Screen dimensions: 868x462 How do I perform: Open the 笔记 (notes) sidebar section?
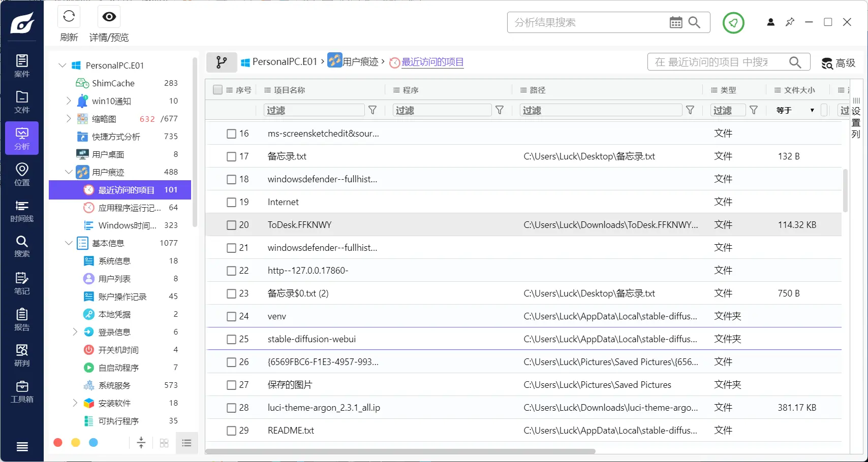click(x=22, y=283)
